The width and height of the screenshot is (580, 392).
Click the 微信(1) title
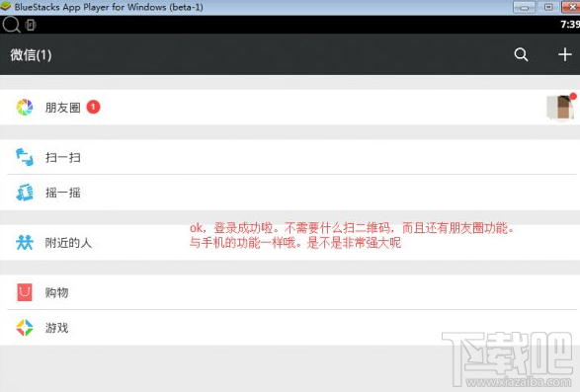tap(31, 54)
